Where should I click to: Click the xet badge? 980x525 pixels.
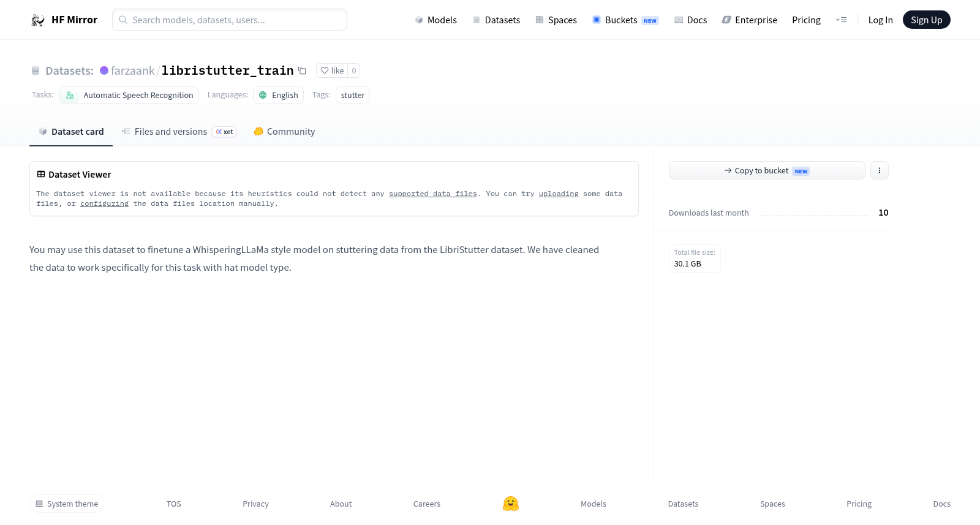tap(224, 132)
